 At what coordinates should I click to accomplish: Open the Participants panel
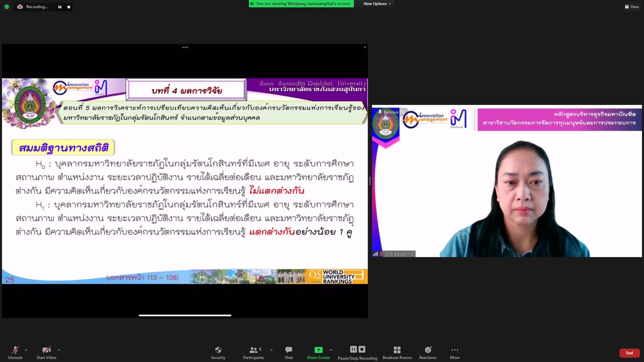254,350
